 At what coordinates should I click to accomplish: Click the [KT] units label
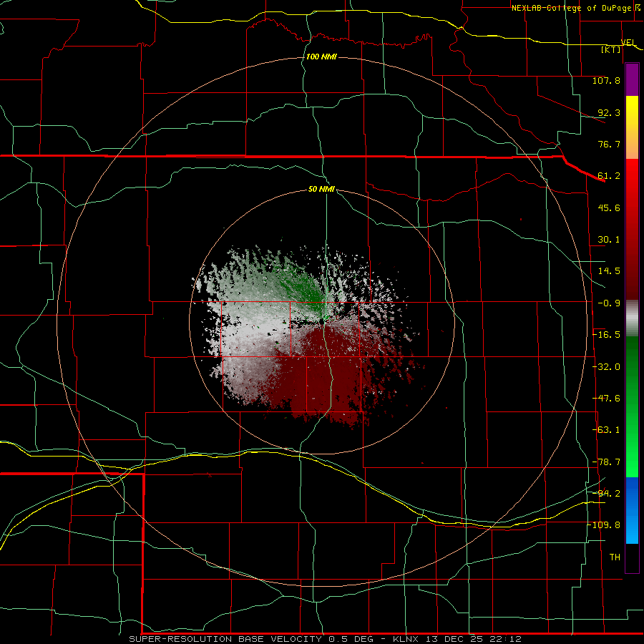point(611,49)
